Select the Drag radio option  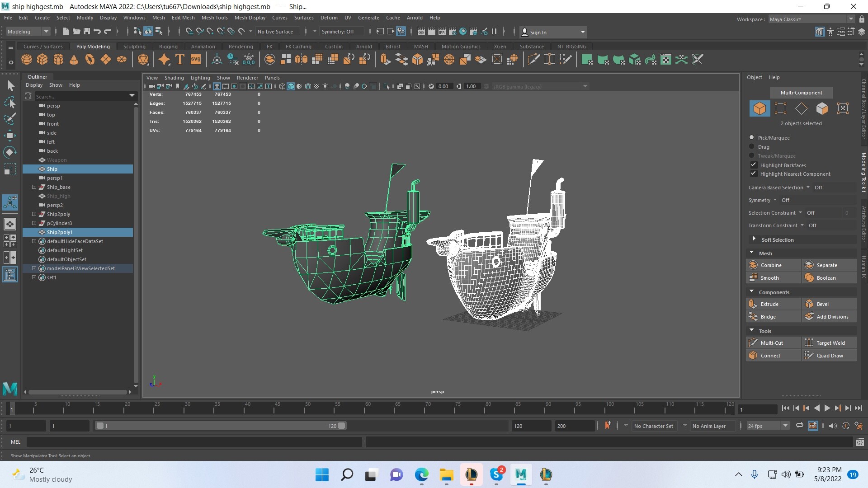(x=752, y=147)
